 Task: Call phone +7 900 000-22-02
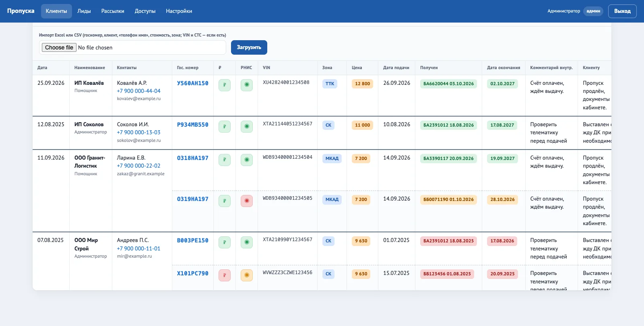click(139, 166)
